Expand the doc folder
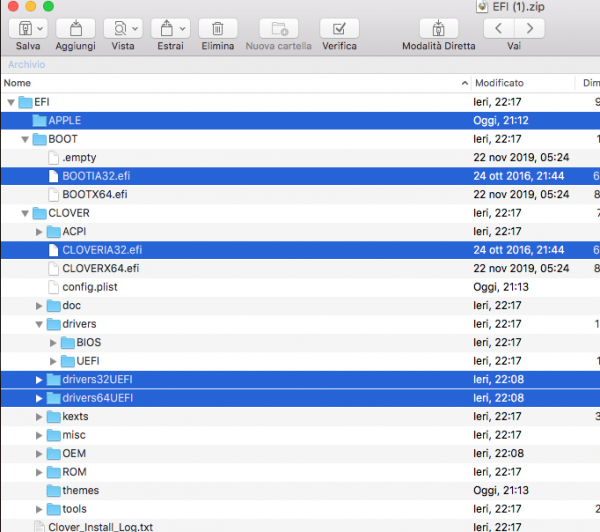Viewport: 600px width, 532px height. (x=39, y=306)
